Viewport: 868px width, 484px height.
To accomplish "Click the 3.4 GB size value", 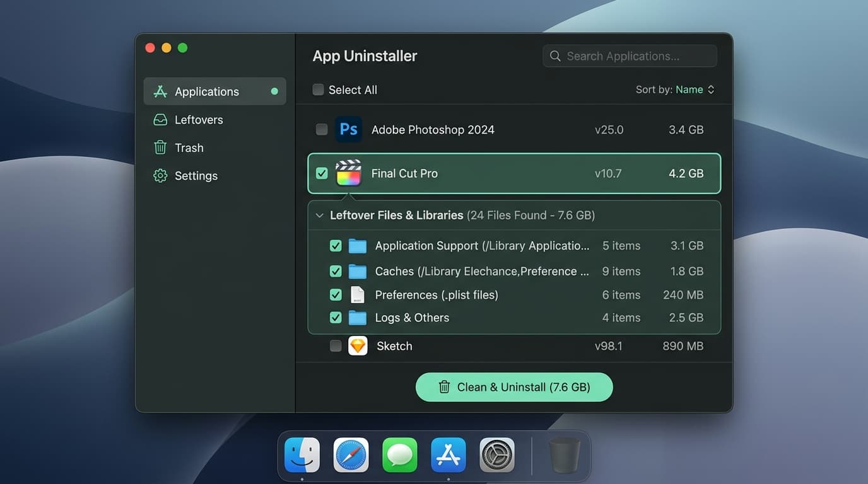I will click(686, 130).
